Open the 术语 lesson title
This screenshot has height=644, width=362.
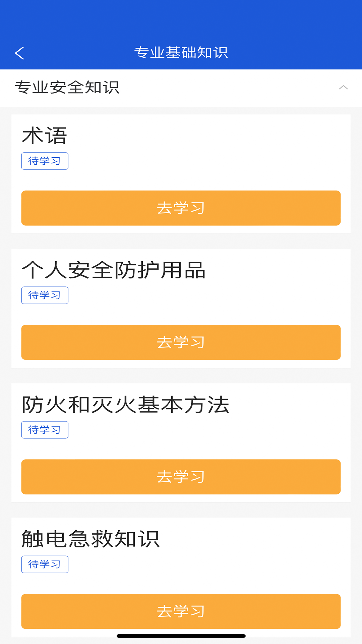(x=45, y=136)
